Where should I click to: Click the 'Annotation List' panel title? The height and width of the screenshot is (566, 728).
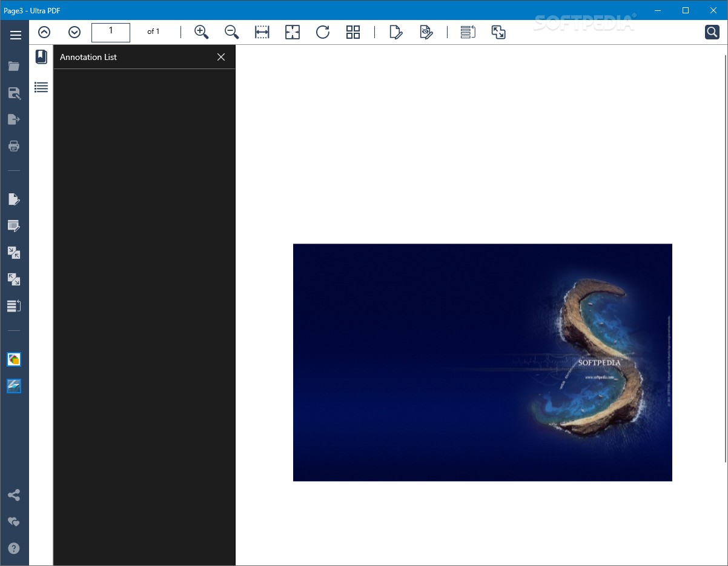pyautogui.click(x=88, y=57)
